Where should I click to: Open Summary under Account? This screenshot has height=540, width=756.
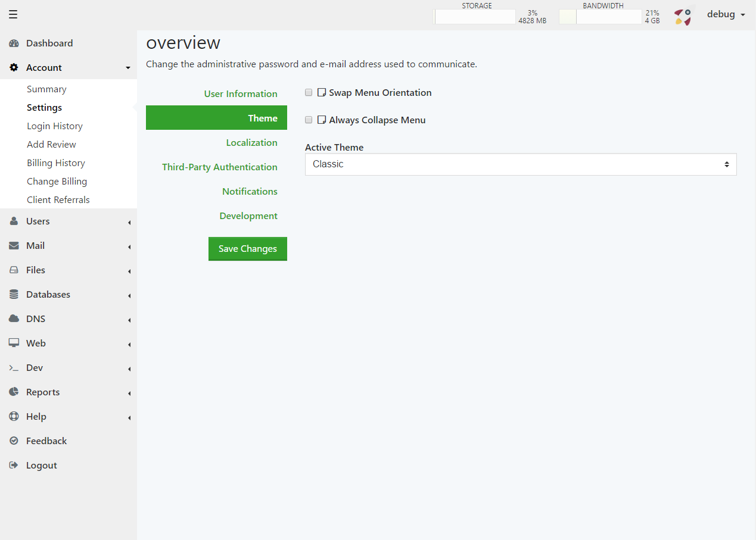click(46, 89)
